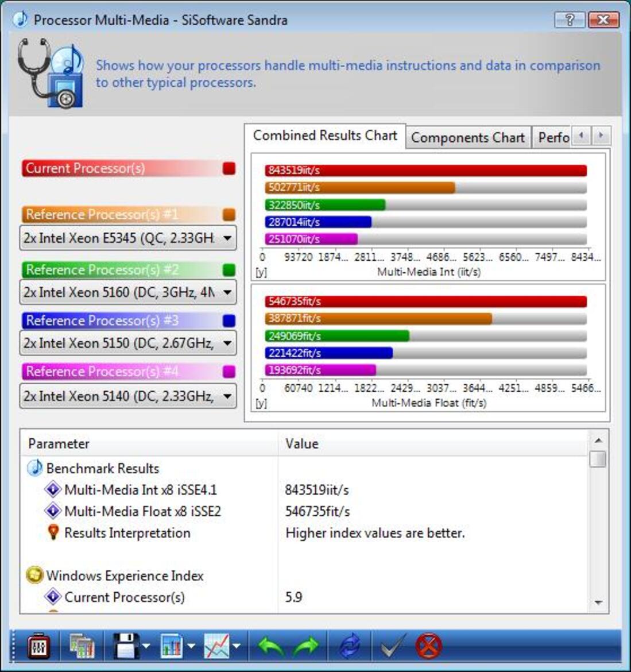Click the 387871fit/s orange chart bar

coord(379,318)
